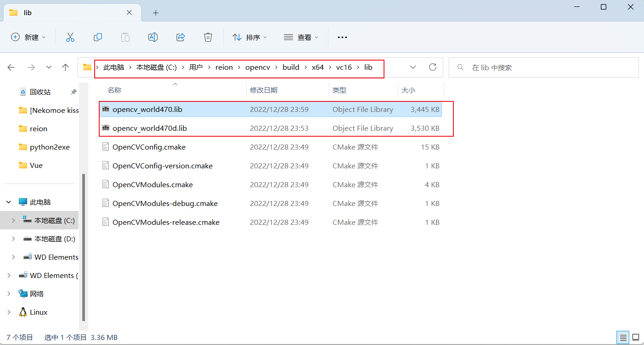Open address bar history dropdown
The height and width of the screenshot is (345, 644).
(413, 67)
